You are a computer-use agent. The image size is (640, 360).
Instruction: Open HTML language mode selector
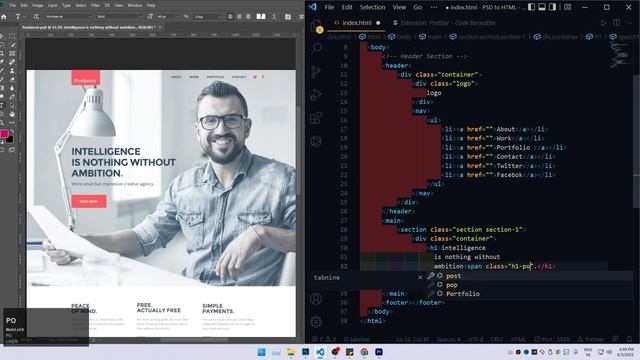coord(518,339)
